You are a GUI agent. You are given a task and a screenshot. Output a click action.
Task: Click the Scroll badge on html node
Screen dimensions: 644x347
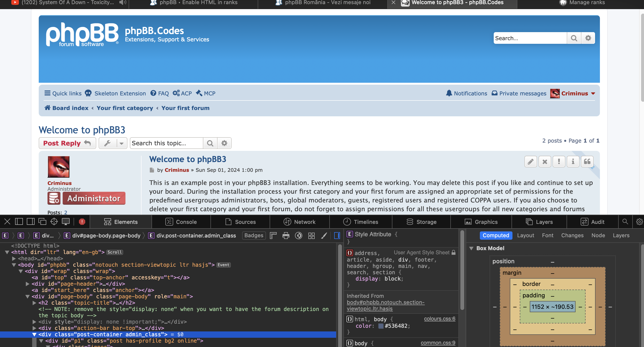pyautogui.click(x=115, y=252)
